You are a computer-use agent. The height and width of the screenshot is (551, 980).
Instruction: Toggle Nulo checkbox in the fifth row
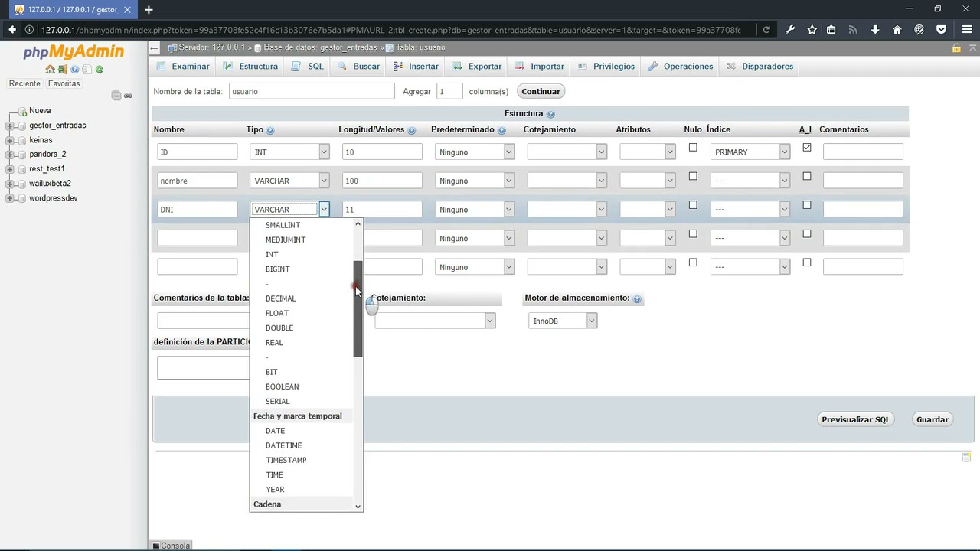pyautogui.click(x=693, y=262)
